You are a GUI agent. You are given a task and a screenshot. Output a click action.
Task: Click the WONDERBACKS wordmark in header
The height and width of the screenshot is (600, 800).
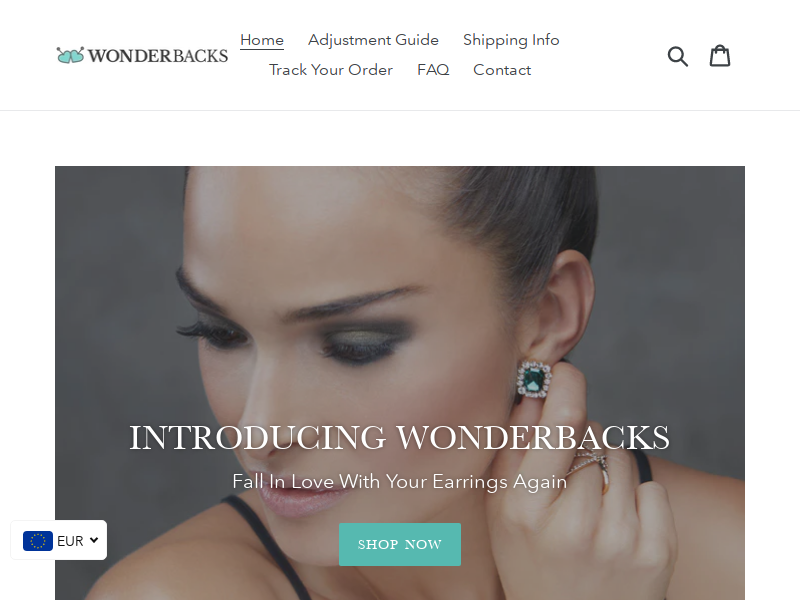pos(158,56)
